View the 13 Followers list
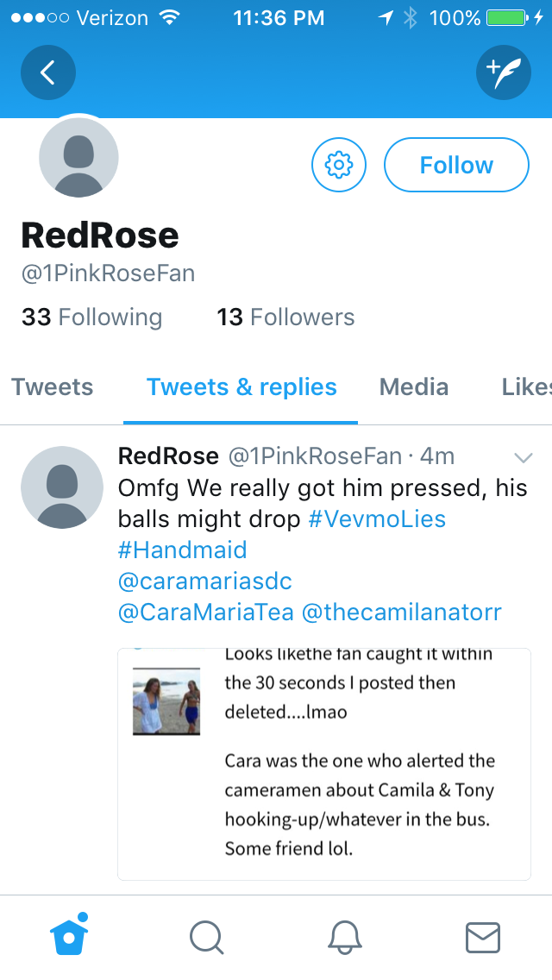 pyautogui.click(x=285, y=317)
